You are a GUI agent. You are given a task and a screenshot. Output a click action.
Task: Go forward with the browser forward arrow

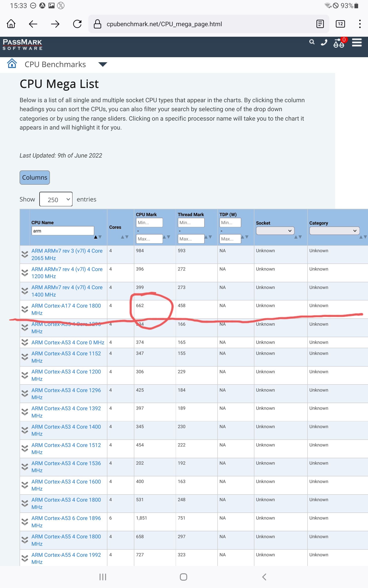click(x=55, y=24)
